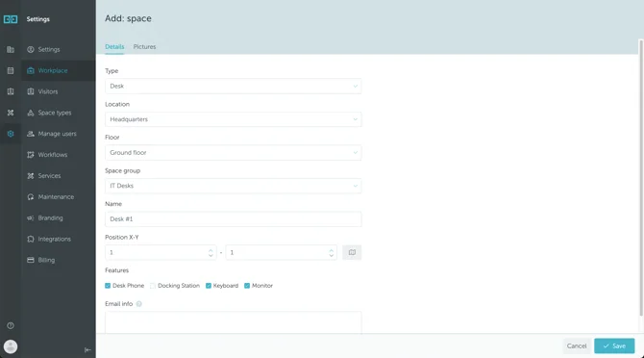Decrease the Position Y value

[331, 255]
